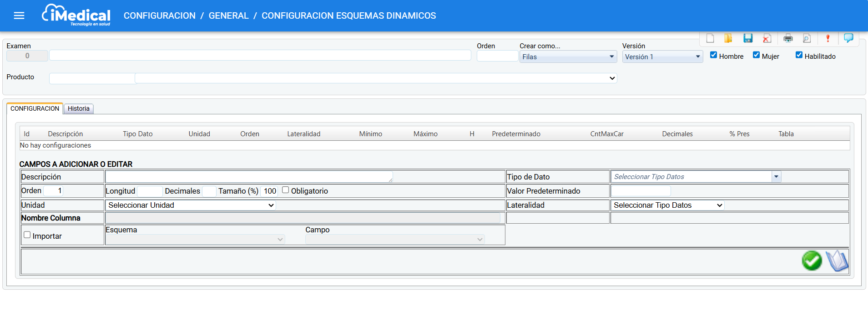Click the red exclamation mark icon
The image size is (868, 318).
point(828,38)
